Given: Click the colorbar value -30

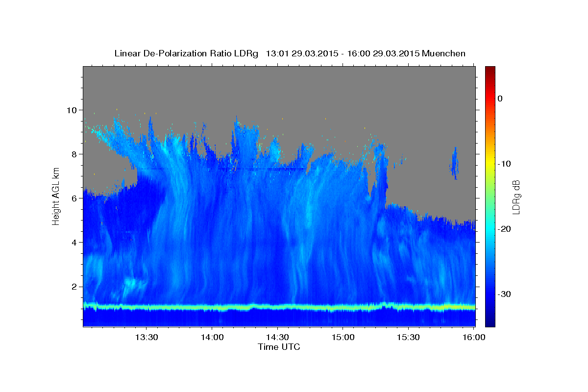Looking at the screenshot, I should (x=505, y=294).
